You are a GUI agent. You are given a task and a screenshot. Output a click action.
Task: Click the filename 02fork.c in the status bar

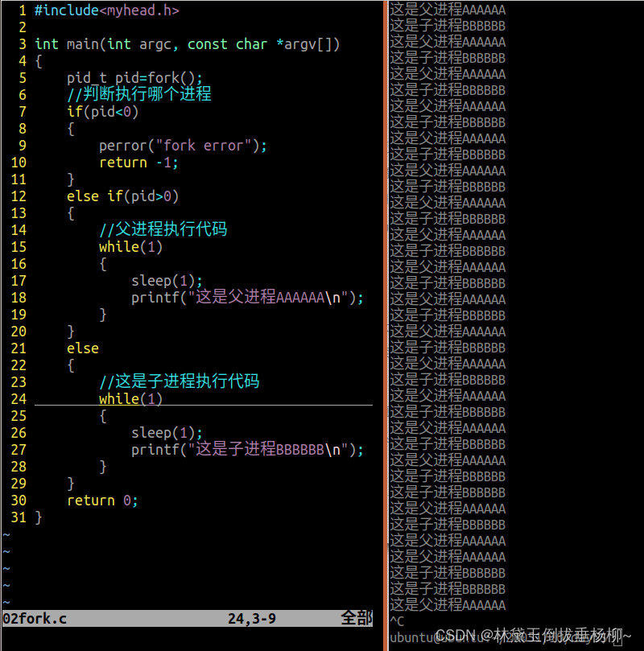pos(32,618)
